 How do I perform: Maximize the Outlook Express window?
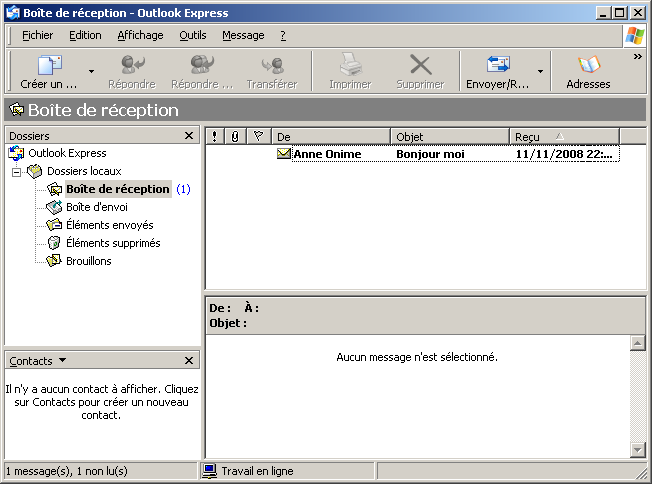(620, 12)
